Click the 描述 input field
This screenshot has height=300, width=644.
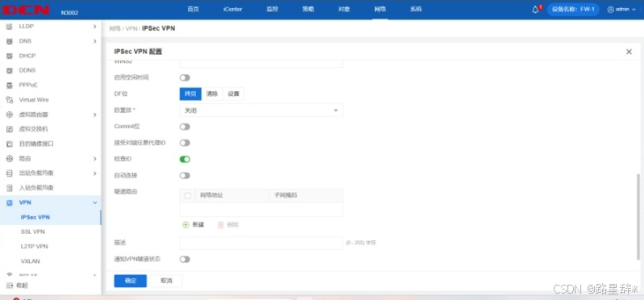261,243
